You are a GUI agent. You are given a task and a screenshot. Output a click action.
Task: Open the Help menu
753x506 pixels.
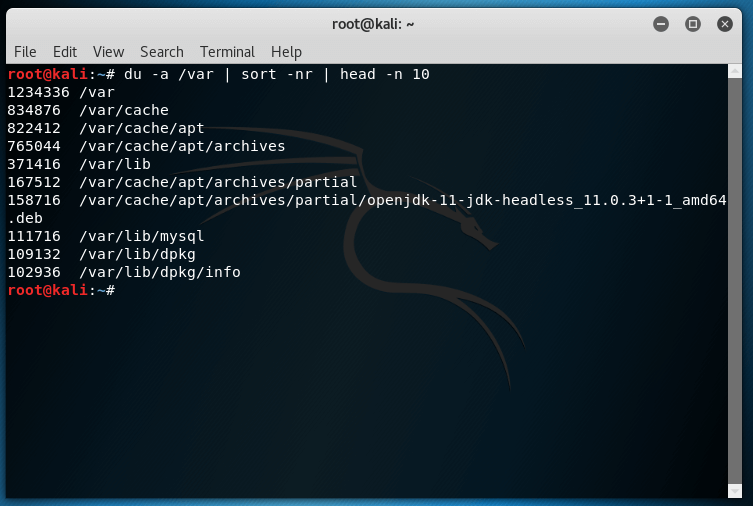pos(286,51)
